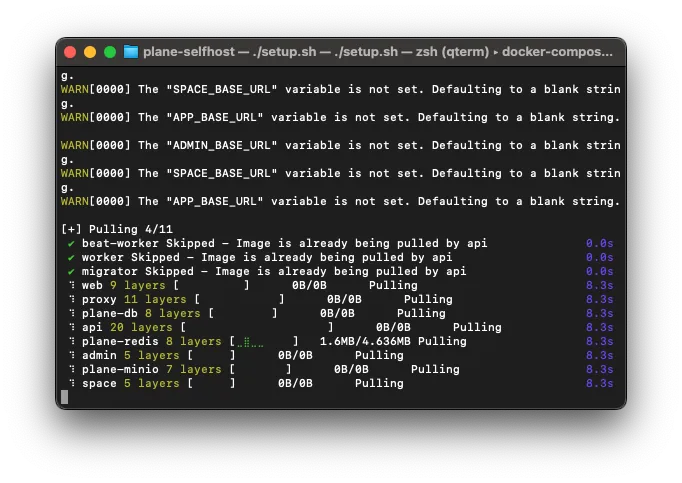Click the proxy 11 layers progress bar

(240, 299)
